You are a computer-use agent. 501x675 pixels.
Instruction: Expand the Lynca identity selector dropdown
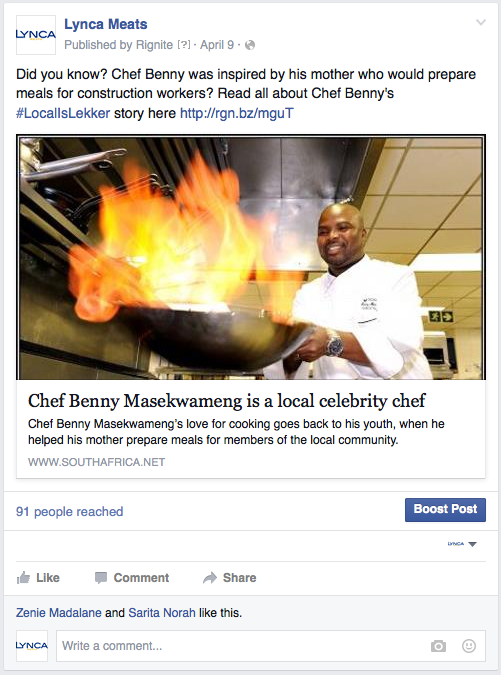tap(462, 544)
